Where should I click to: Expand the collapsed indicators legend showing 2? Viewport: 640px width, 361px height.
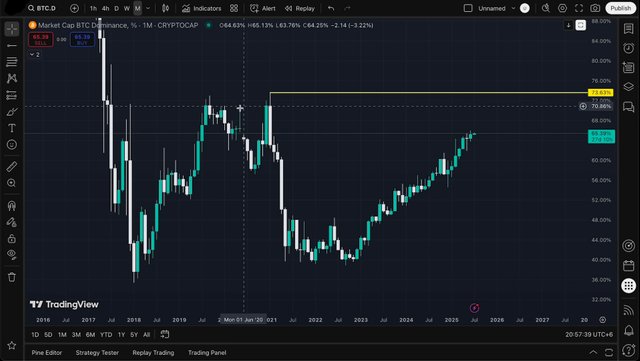coord(35,54)
